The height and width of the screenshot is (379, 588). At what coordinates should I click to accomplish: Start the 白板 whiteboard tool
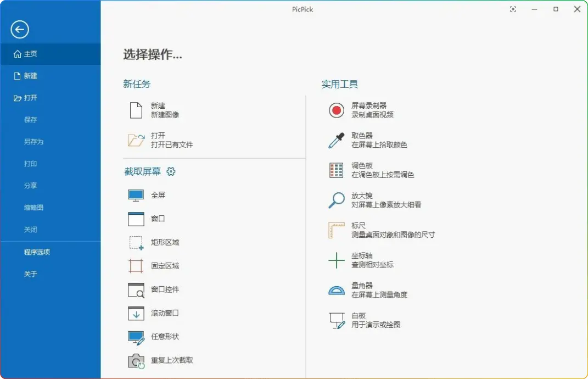(360, 319)
